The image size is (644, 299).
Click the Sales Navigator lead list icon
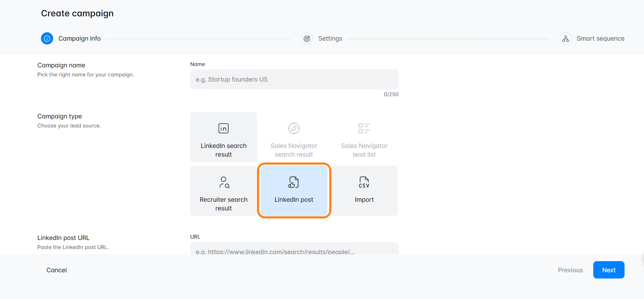364,128
